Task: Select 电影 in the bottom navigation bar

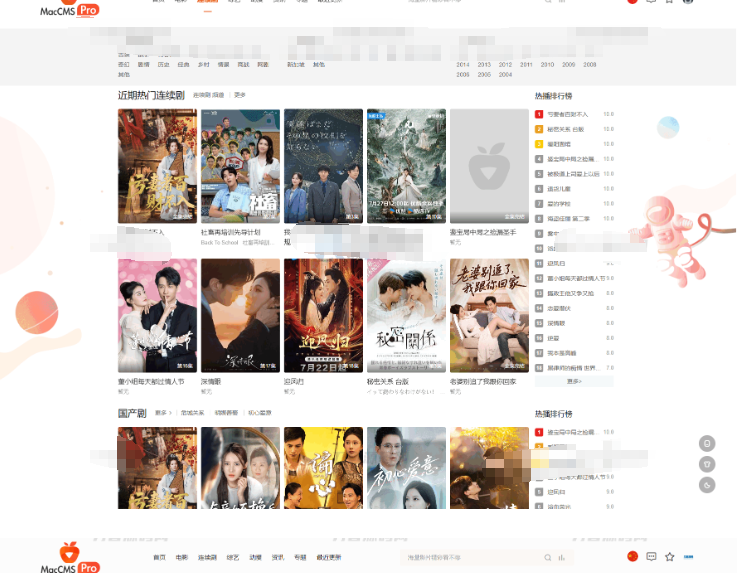Action: pyautogui.click(x=181, y=557)
